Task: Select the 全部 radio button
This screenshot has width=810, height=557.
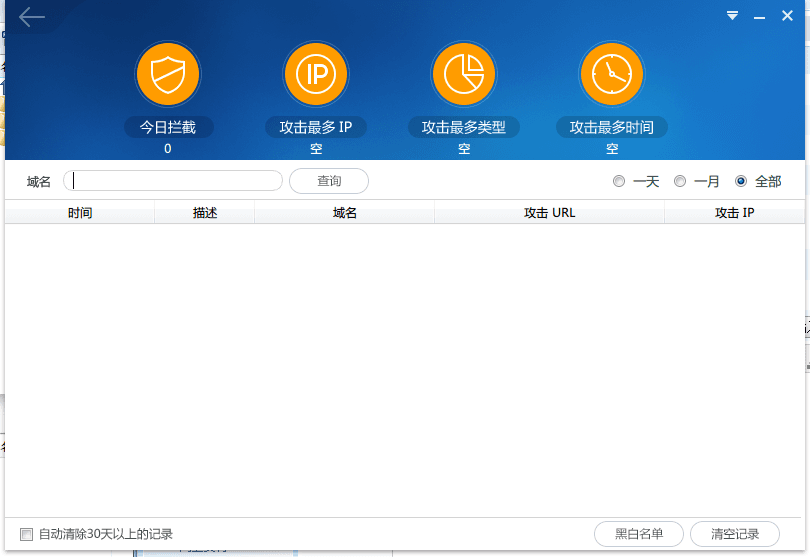Action: [x=741, y=181]
